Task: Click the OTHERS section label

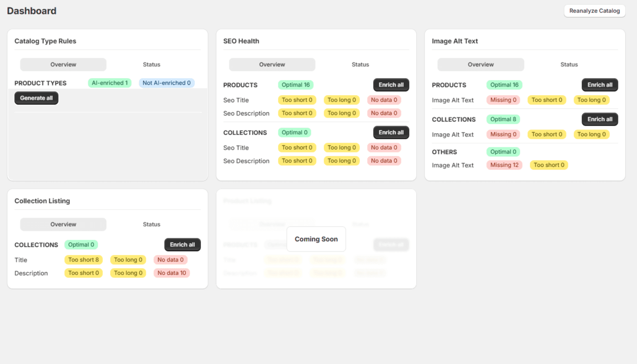Action: pyautogui.click(x=445, y=152)
